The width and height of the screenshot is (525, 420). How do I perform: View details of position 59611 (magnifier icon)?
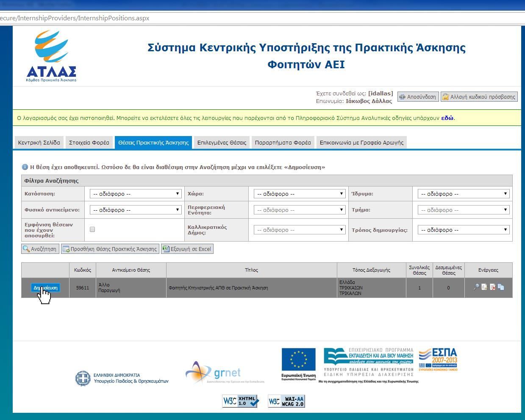pos(476,287)
